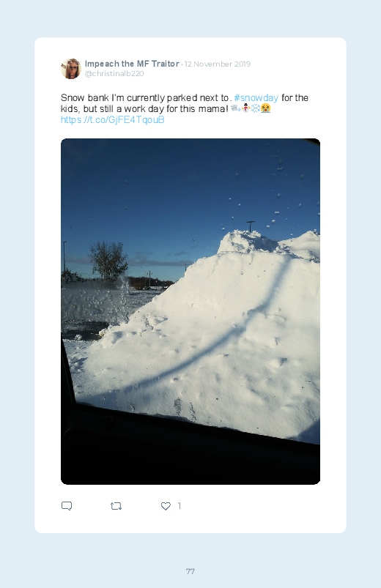Click the snowman emoji in the tweet
This screenshot has height=588, width=381.
(246, 108)
